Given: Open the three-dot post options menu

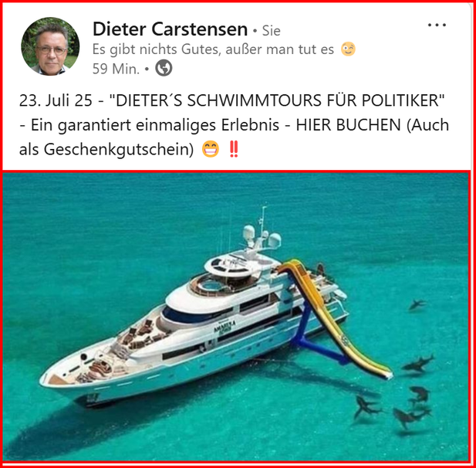Looking at the screenshot, I should click(x=437, y=25).
